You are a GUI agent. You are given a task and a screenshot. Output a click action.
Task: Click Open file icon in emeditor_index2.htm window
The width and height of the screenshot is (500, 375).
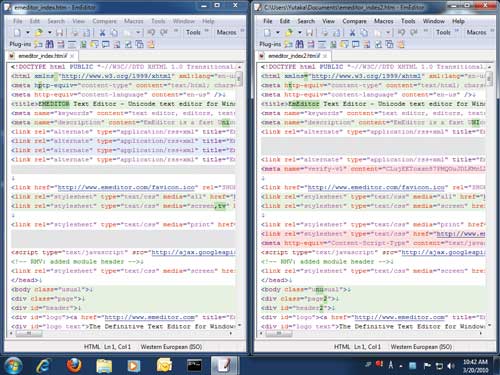coord(289,32)
